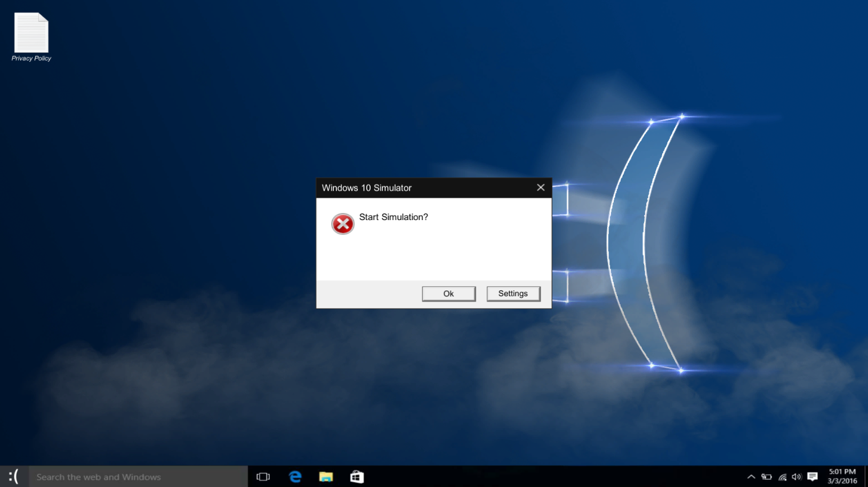Select the Windows 10 Simulator title bar
This screenshot has height=487, width=868.
click(400, 188)
